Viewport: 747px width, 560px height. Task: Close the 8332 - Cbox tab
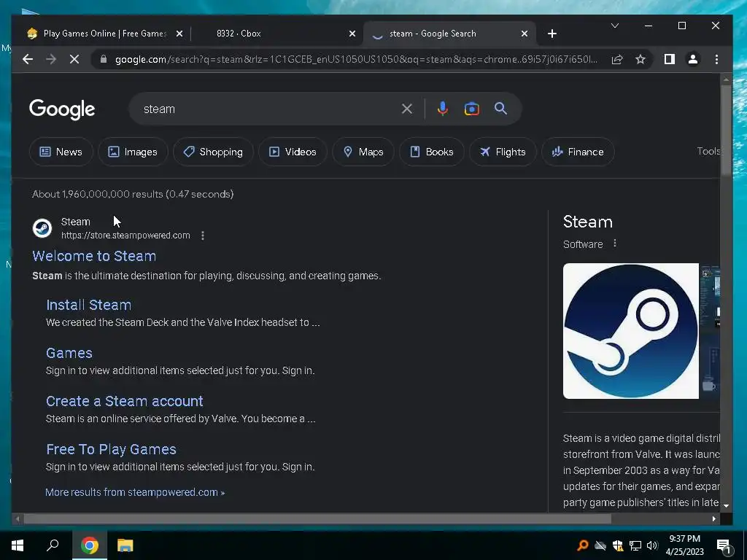(352, 34)
